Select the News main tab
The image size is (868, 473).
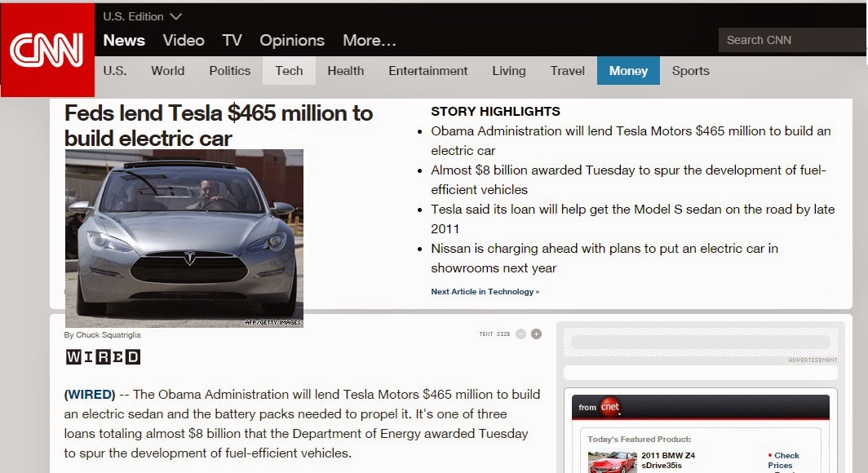(124, 41)
